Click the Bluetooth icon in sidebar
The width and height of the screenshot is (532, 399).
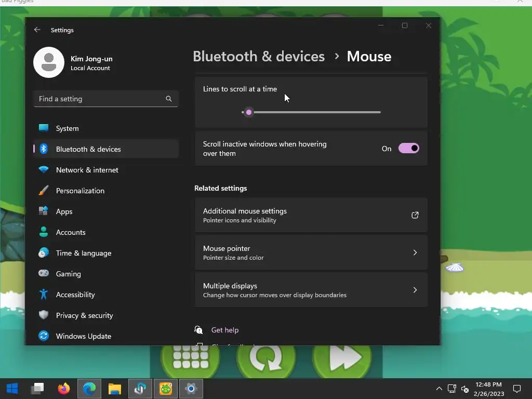tap(44, 149)
